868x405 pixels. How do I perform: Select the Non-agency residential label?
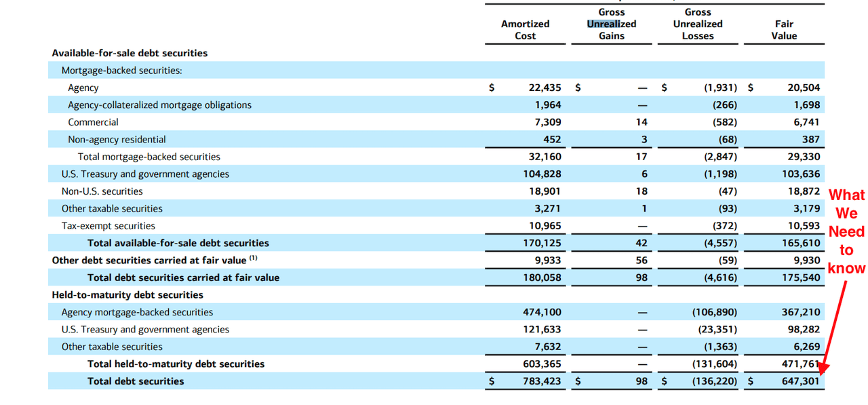[x=117, y=139]
